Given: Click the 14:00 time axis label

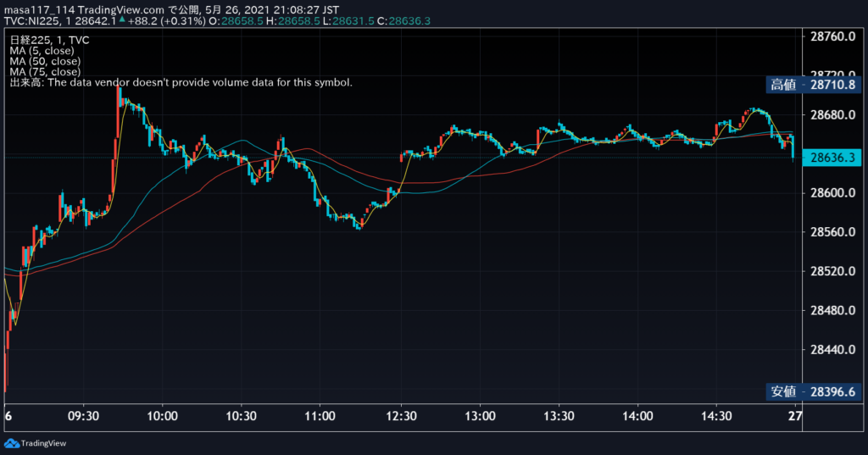Looking at the screenshot, I should 637,416.
